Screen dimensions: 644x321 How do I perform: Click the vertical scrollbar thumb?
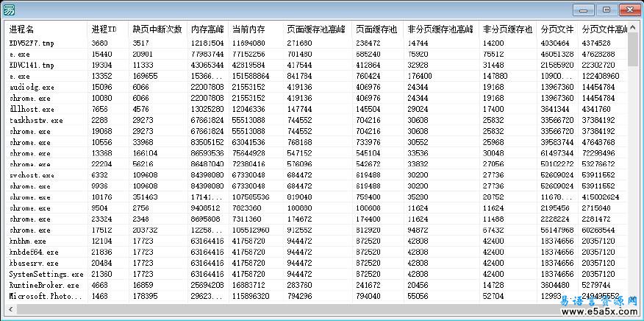tap(633, 49)
